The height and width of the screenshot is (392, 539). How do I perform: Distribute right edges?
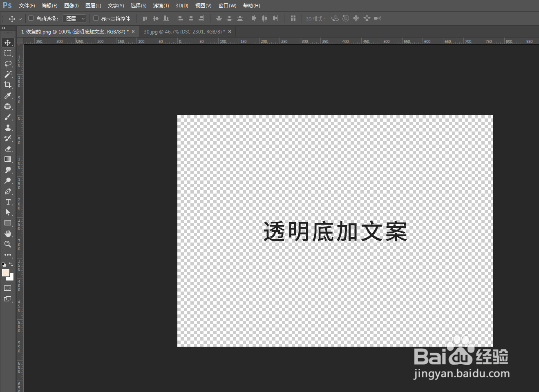tap(275, 18)
